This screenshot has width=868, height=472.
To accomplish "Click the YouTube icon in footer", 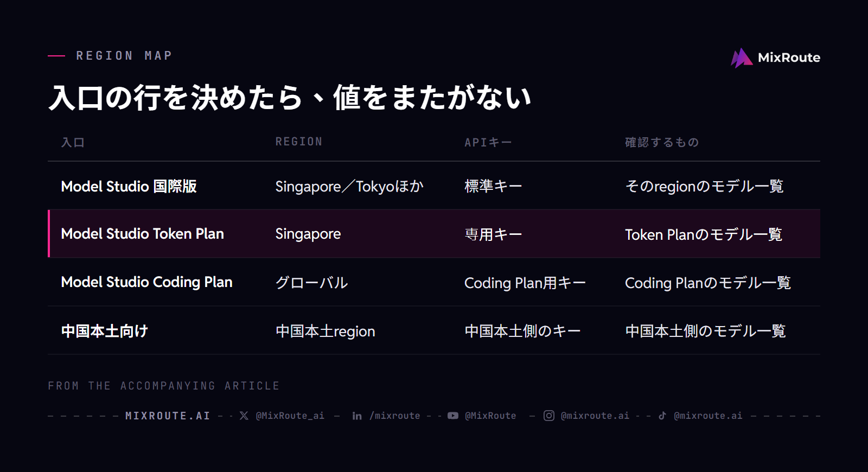I will pos(453,416).
